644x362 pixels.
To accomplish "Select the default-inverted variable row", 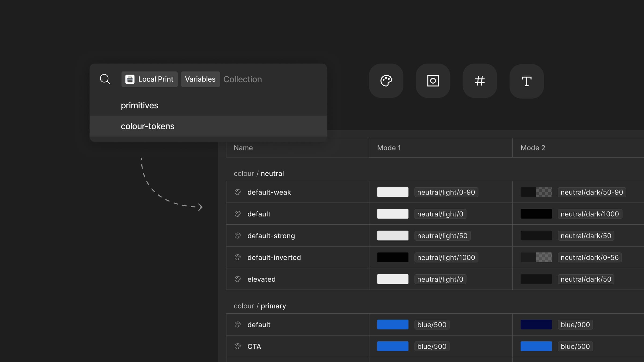I will click(274, 257).
